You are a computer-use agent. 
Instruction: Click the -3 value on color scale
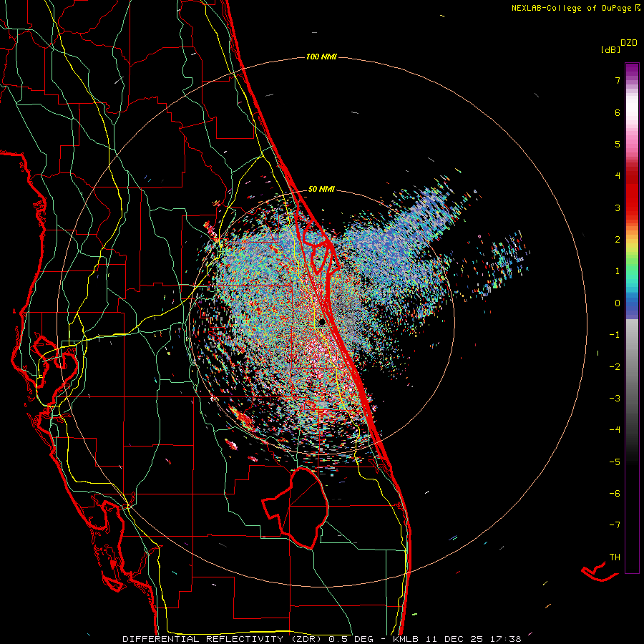pos(615,399)
